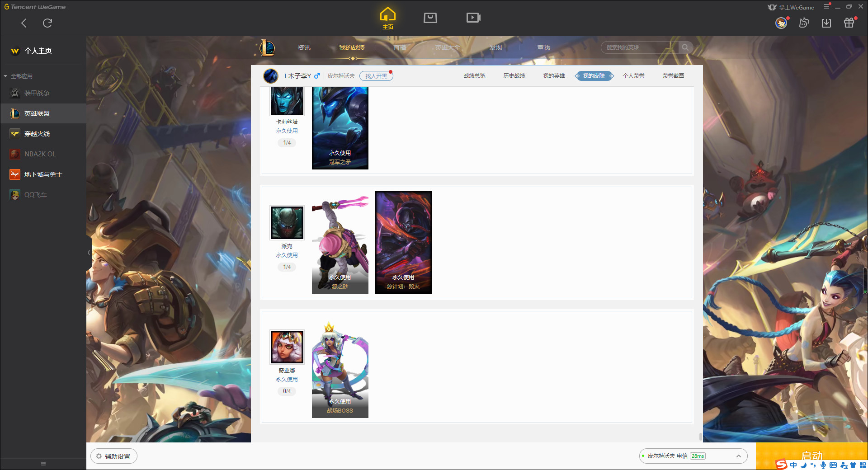The height and width of the screenshot is (470, 868).
Task: Open the store bag icon in top bar
Action: (x=430, y=18)
